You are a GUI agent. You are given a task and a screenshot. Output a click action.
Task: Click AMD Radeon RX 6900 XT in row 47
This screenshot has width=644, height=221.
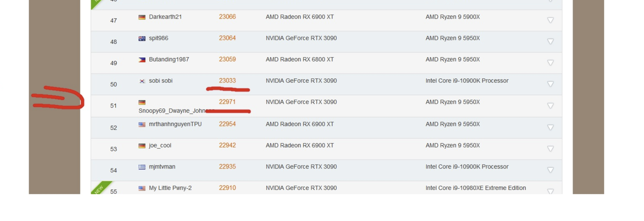[x=300, y=17]
